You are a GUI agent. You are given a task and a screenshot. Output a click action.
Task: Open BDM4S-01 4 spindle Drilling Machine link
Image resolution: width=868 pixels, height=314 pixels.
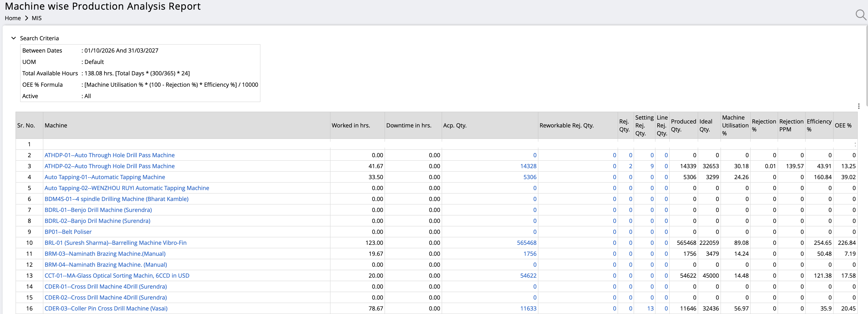click(x=117, y=199)
